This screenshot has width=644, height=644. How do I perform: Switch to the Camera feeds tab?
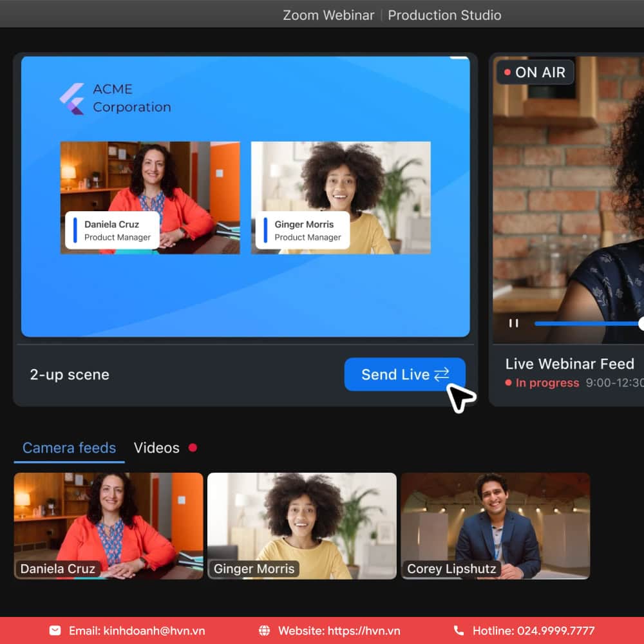(69, 448)
